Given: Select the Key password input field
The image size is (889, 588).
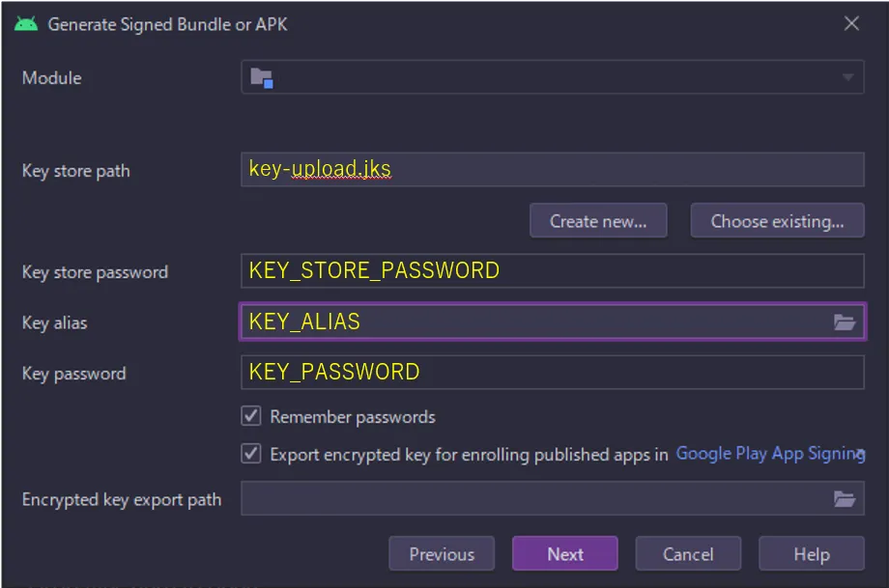Looking at the screenshot, I should point(551,373).
